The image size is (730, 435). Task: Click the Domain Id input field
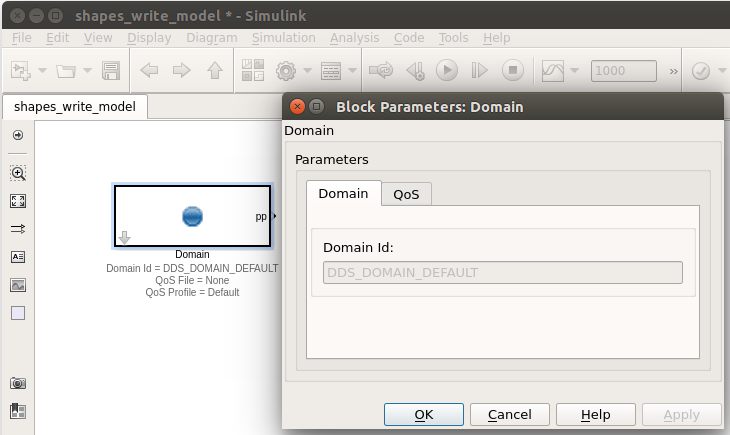click(503, 272)
